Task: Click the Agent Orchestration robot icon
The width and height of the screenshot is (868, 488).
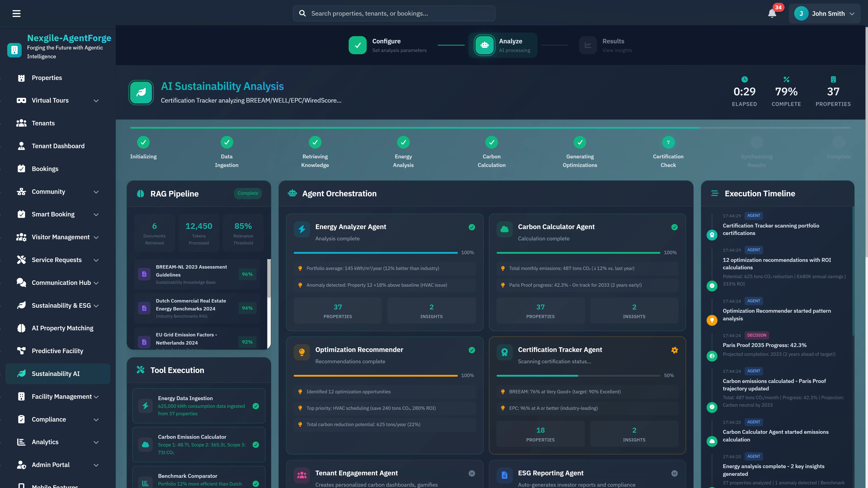Action: [292, 193]
